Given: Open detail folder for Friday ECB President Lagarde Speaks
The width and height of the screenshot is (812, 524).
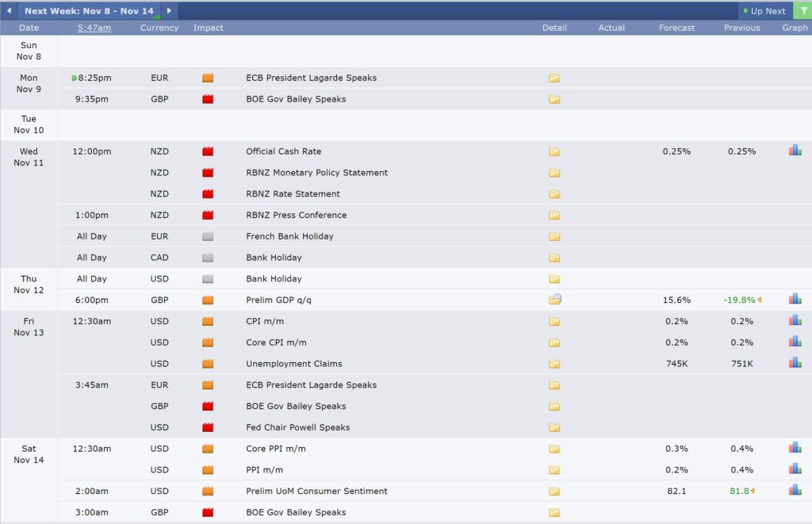Looking at the screenshot, I should [x=554, y=385].
